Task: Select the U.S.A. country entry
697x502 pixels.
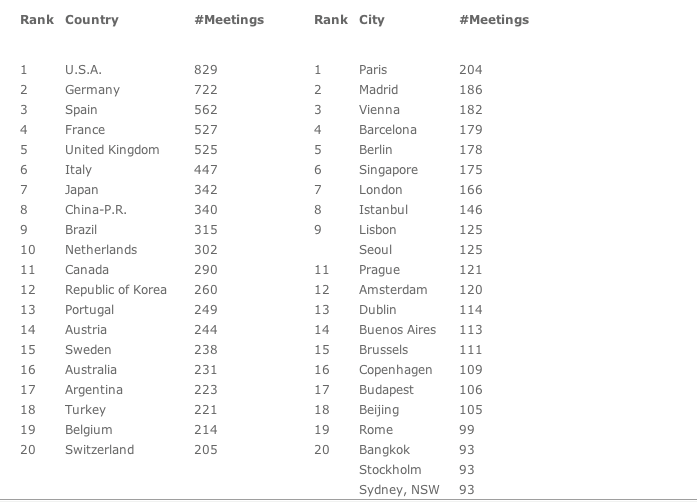Action: [83, 70]
